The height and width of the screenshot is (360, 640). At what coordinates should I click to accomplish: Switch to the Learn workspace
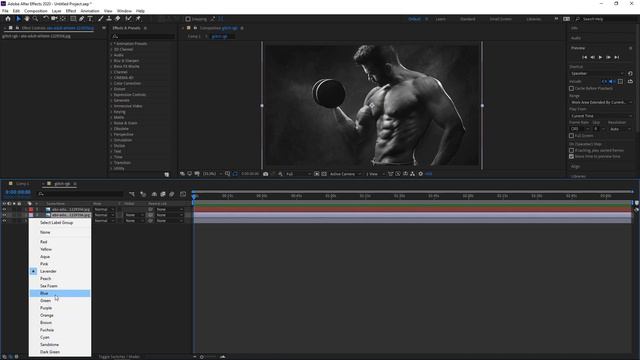tap(441, 19)
